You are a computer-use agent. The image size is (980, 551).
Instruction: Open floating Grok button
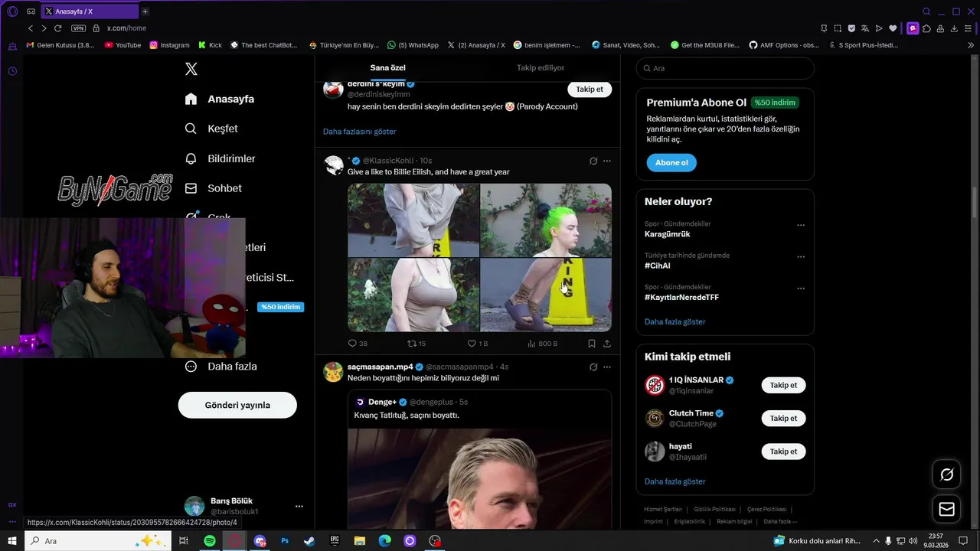(x=946, y=474)
